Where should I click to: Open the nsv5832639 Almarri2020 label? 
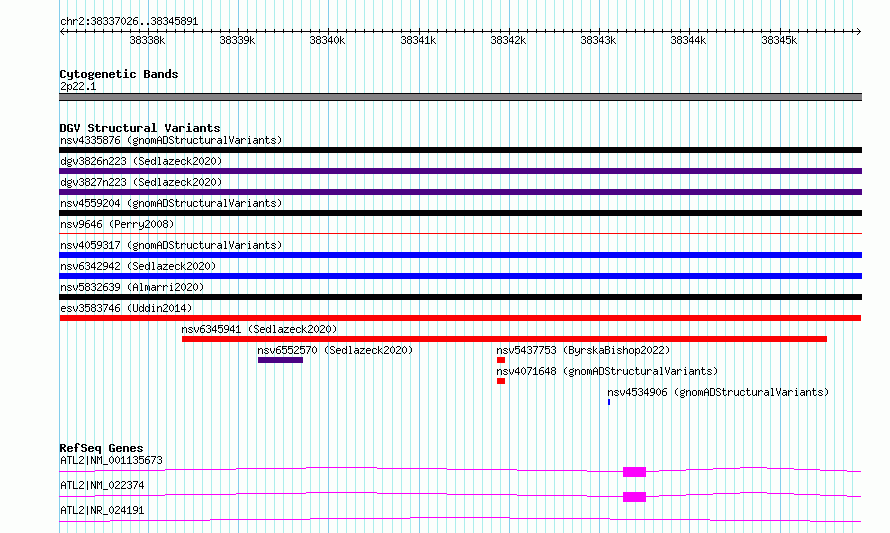click(x=132, y=287)
